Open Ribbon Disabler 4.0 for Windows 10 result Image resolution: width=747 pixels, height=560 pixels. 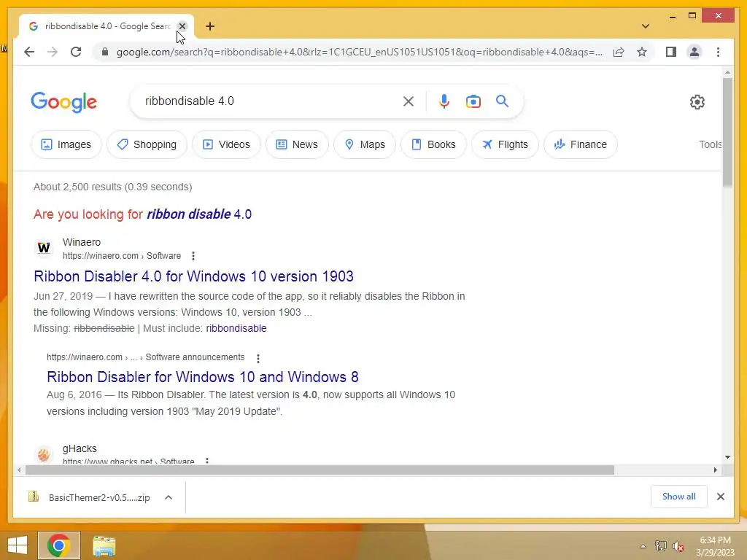[x=194, y=276]
